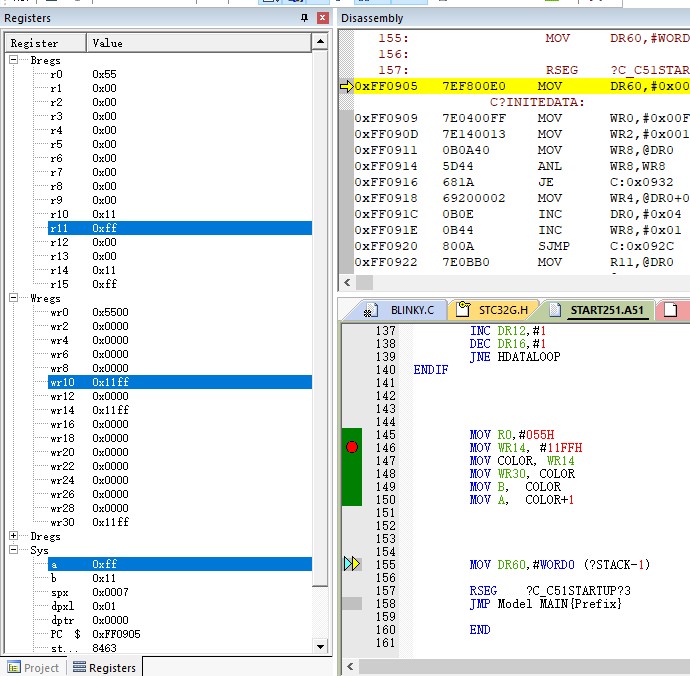Click the Registers tab icon
690x676 pixels.
(x=79, y=667)
